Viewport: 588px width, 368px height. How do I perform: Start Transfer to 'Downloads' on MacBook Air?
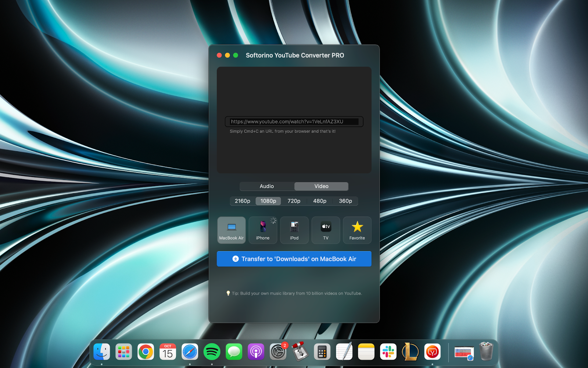tap(294, 259)
